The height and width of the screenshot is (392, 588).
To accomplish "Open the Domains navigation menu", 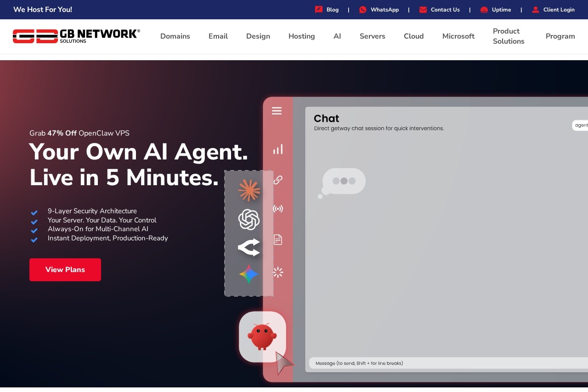I will 175,36.
